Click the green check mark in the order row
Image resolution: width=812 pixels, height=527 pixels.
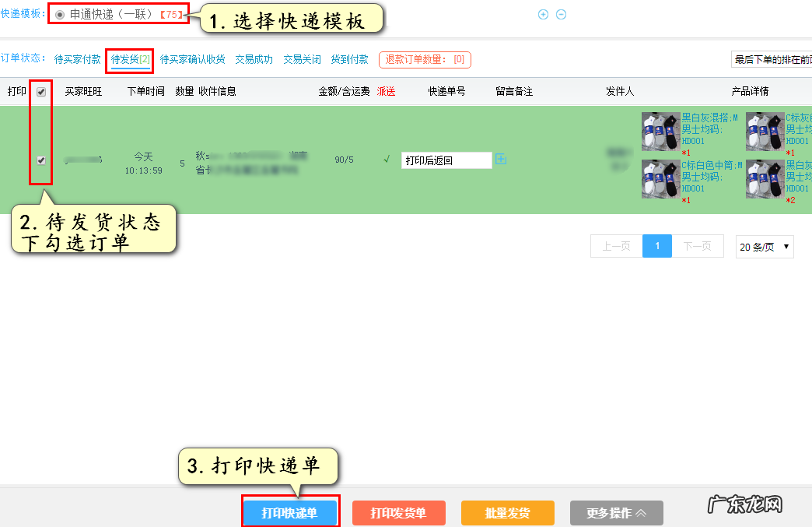[x=387, y=160]
